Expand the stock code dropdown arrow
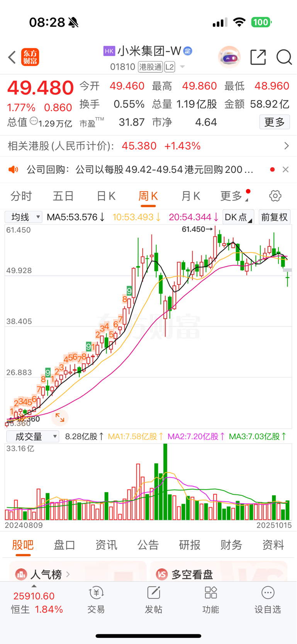The image size is (297, 644). [182, 67]
